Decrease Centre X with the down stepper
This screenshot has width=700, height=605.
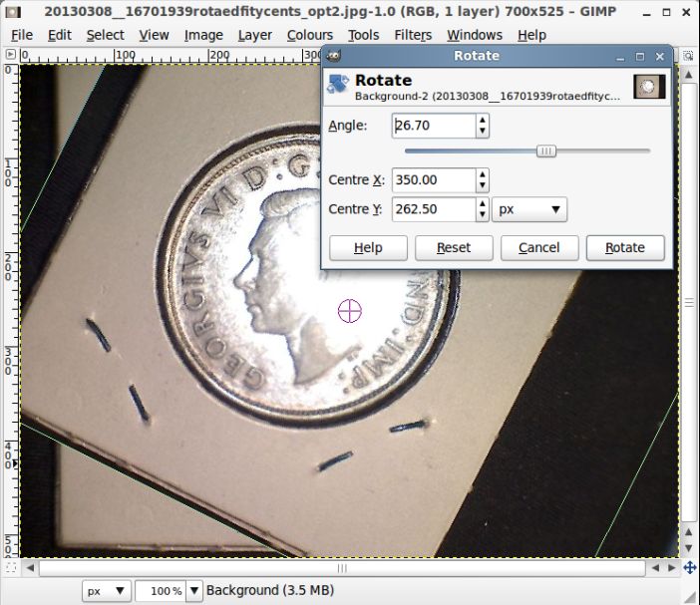click(483, 185)
